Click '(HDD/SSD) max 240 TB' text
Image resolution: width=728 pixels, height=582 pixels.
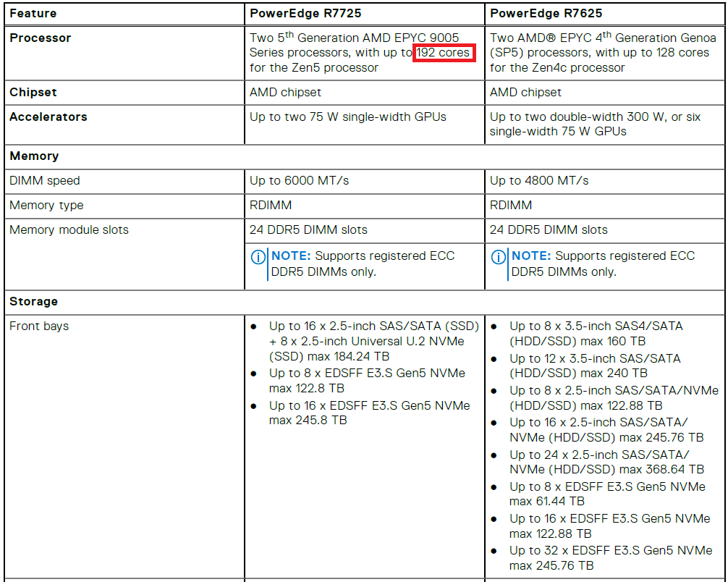point(578,374)
